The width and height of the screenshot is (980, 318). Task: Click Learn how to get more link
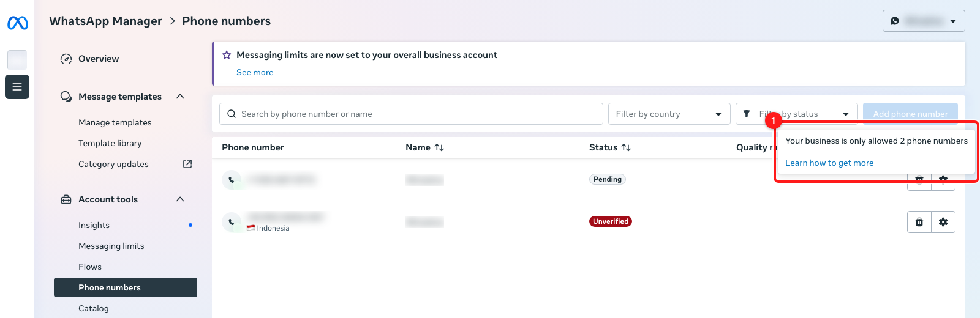pos(829,163)
